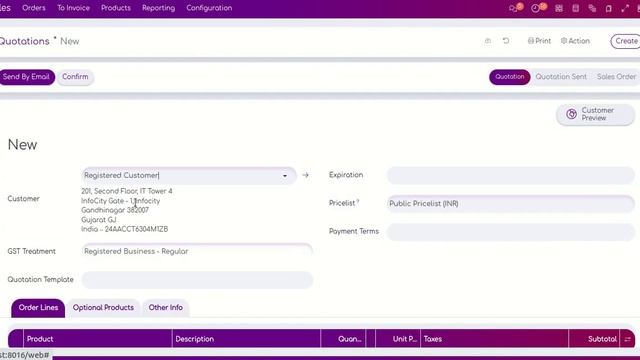
Task: Open the Print menu
Action: pos(539,41)
